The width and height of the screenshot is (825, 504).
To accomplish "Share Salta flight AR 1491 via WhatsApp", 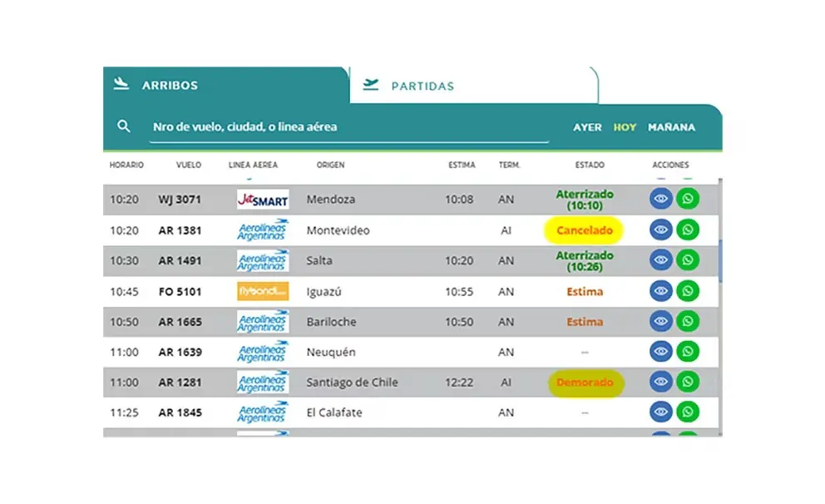I will [687, 260].
